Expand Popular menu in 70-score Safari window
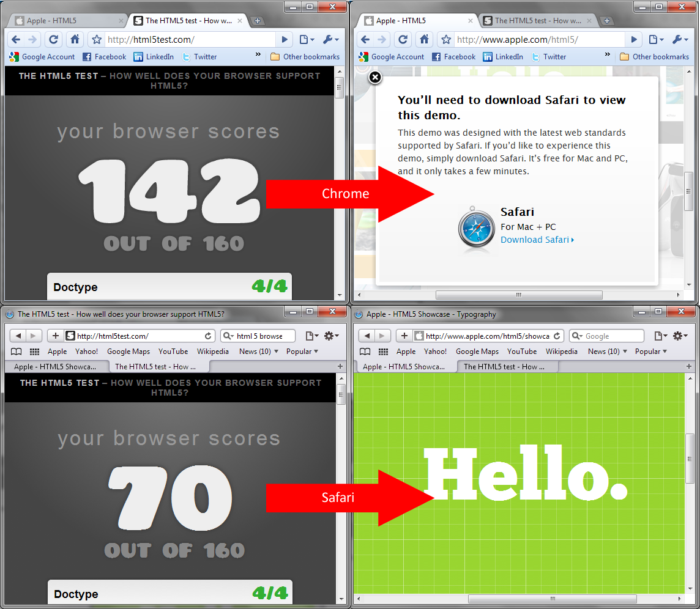700x609 pixels. point(302,352)
